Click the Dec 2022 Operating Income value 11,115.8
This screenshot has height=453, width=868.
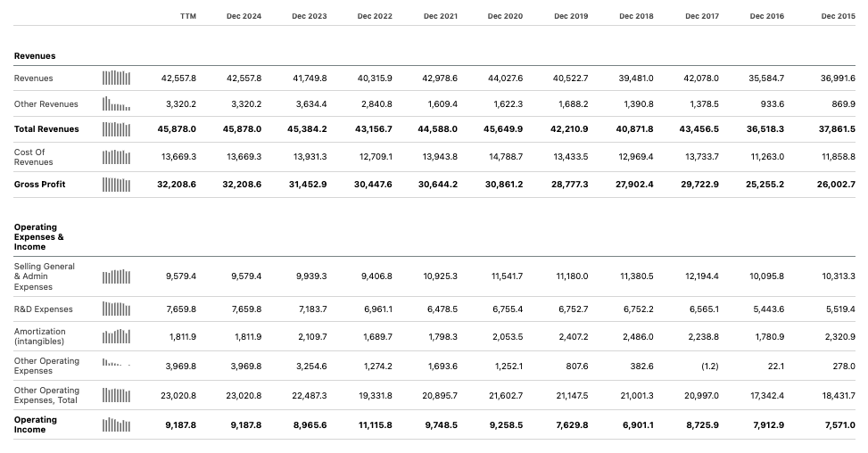pyautogui.click(x=375, y=425)
